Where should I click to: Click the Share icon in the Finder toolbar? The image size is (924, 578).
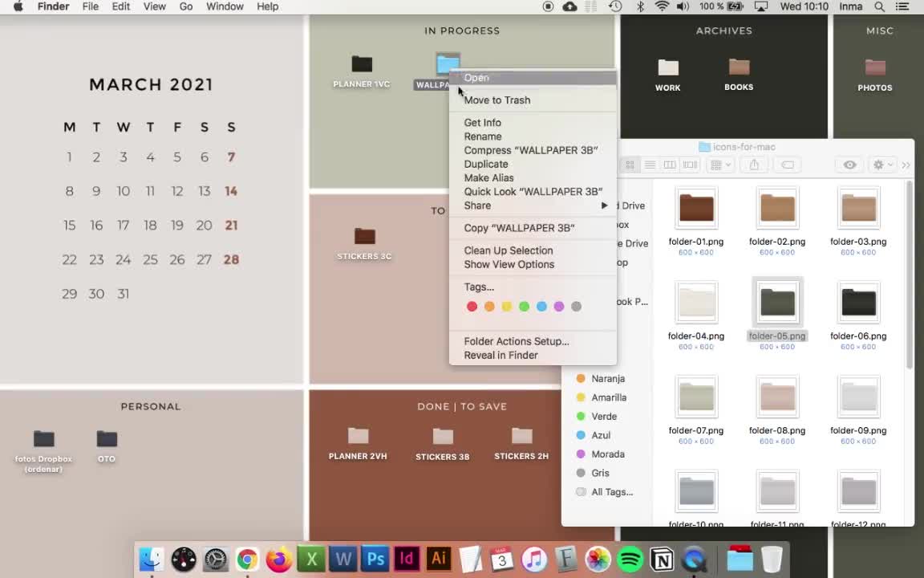click(x=753, y=165)
